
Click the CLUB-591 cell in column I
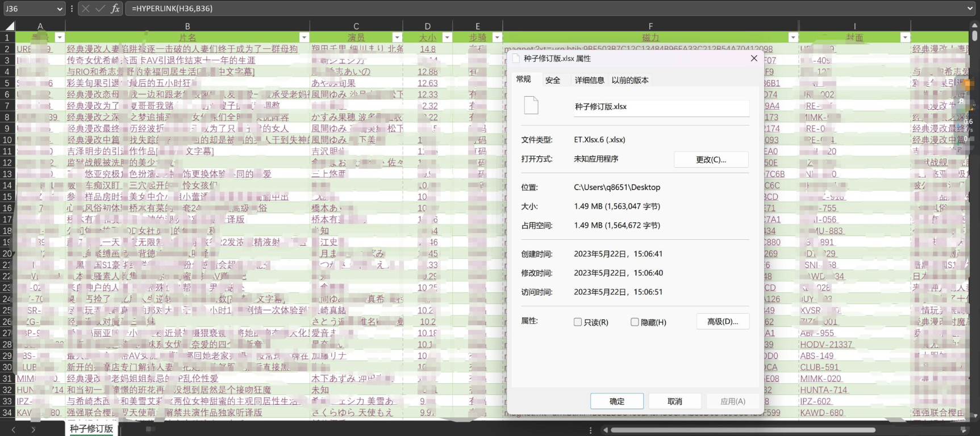pos(854,367)
